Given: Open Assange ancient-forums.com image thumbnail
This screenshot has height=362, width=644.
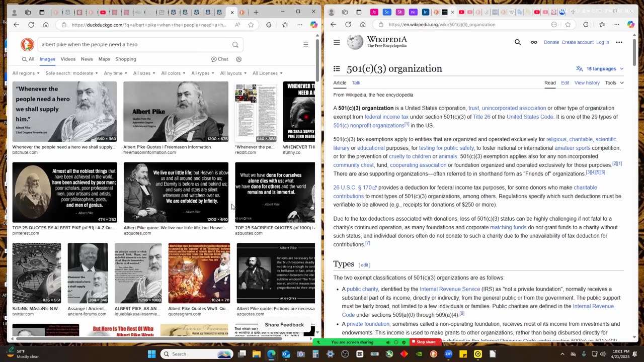Looking at the screenshot, I should point(88,273).
